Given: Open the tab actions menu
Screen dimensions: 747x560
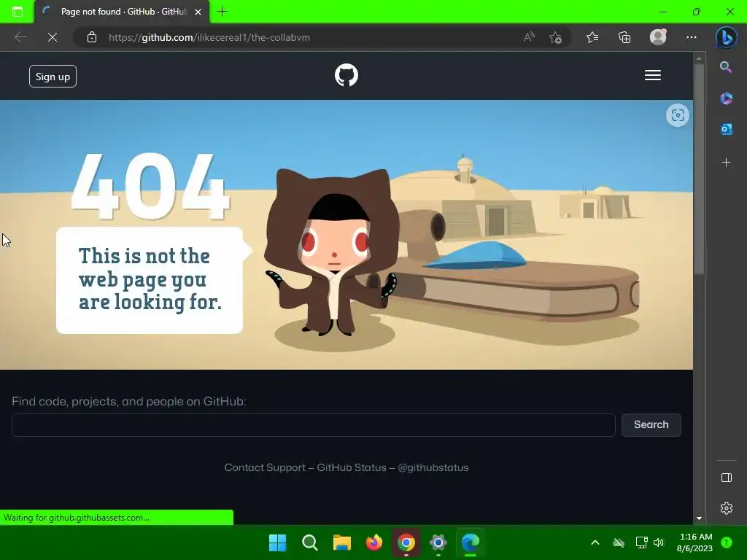Looking at the screenshot, I should click(x=18, y=12).
